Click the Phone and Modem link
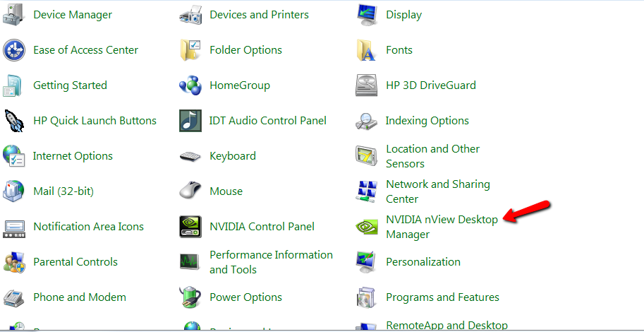The height and width of the screenshot is (332, 644). pyautogui.click(x=80, y=298)
